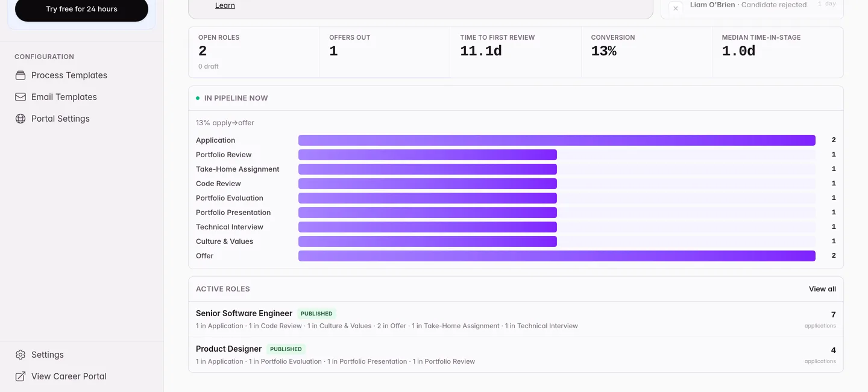Click the Technical Interview pipeline bar
Image resolution: width=868 pixels, height=392 pixels.
(x=427, y=227)
